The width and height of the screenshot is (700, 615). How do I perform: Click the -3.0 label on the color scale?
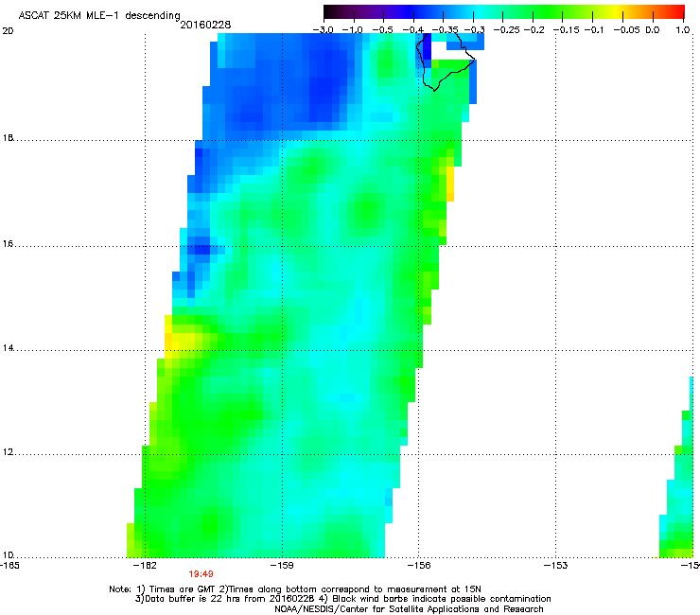pos(323,30)
